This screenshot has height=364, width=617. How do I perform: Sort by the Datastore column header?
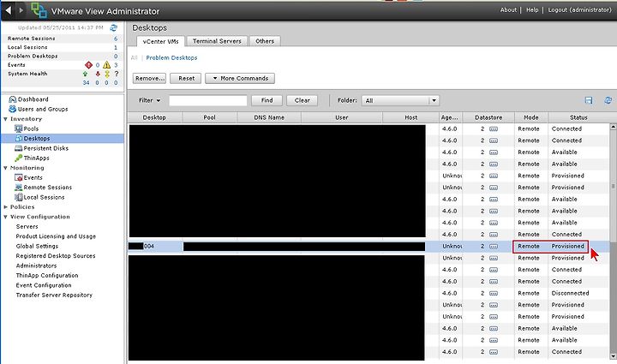(x=488, y=117)
